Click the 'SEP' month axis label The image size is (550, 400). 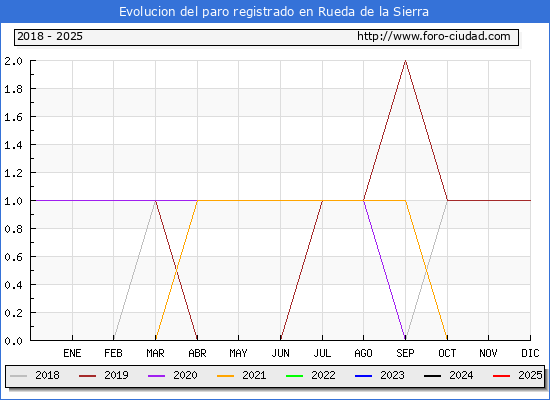[405, 353]
